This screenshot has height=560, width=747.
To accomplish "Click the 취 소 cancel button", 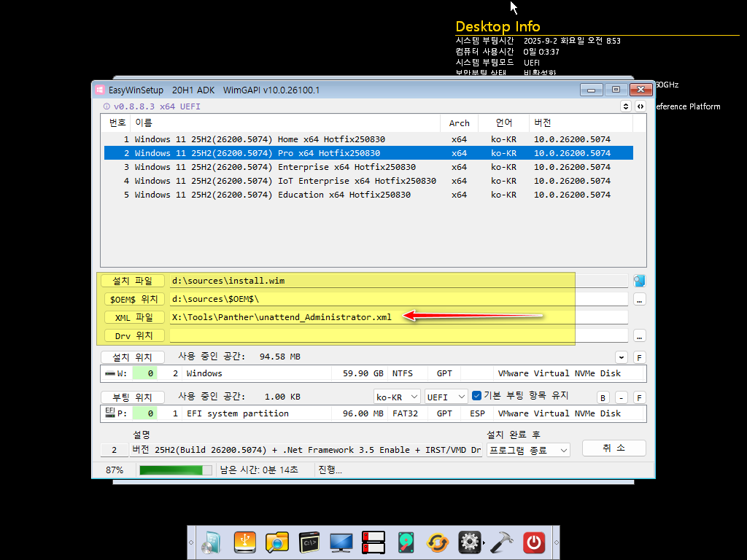I will (x=614, y=448).
